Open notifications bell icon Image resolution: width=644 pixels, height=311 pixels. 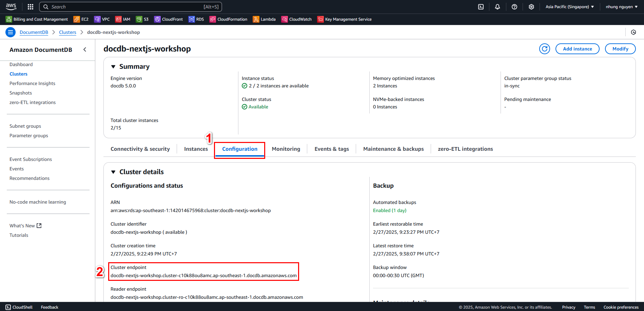(x=497, y=7)
